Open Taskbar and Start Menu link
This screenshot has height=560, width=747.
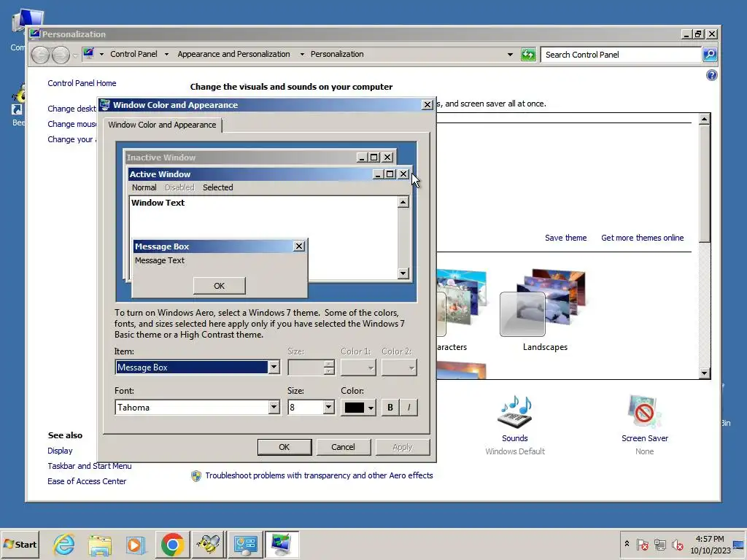click(x=90, y=466)
